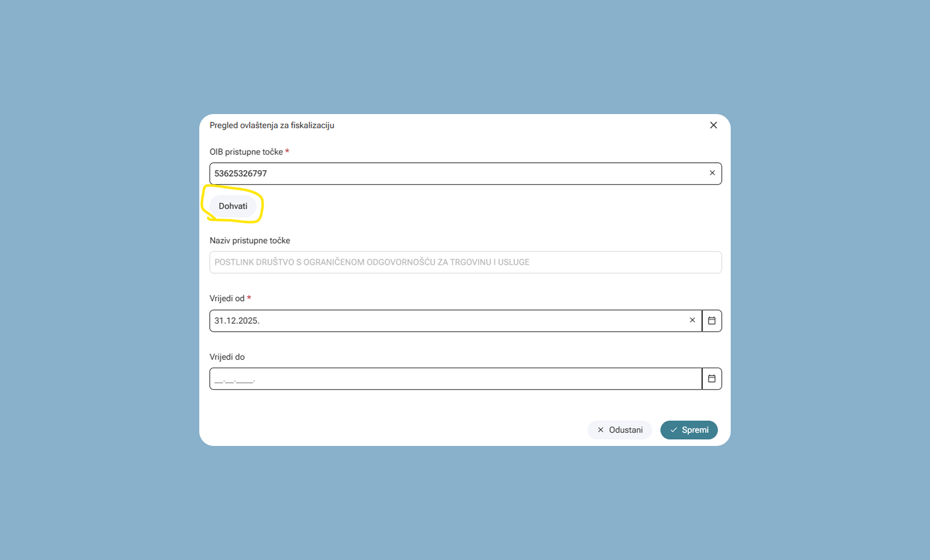Click the checkmark icon inside Spremi button
This screenshot has height=560, width=930.
pyautogui.click(x=674, y=430)
